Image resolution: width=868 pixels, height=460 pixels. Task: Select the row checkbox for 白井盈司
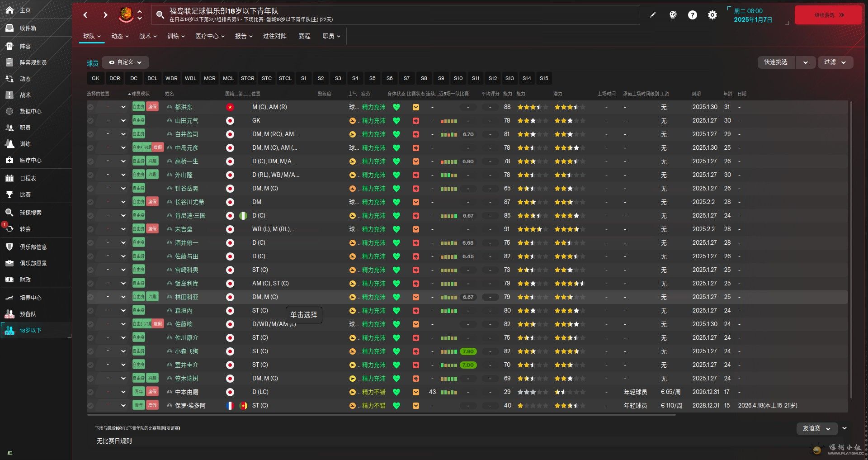[x=90, y=134]
